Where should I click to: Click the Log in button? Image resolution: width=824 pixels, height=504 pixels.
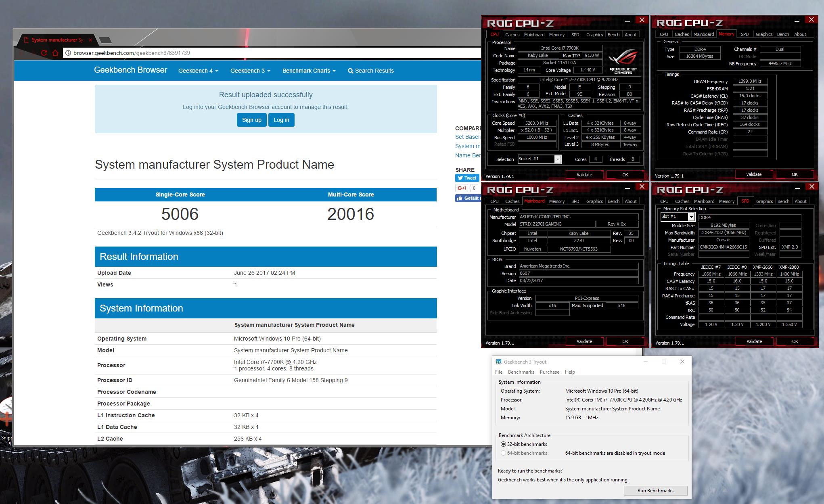click(x=281, y=120)
